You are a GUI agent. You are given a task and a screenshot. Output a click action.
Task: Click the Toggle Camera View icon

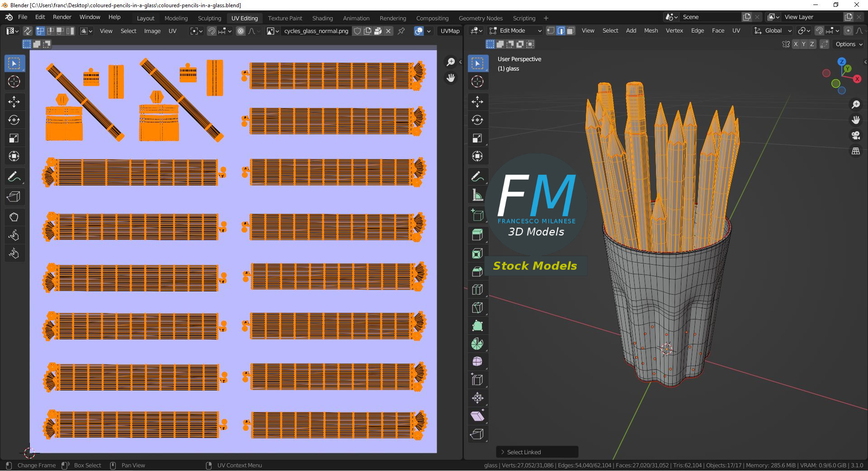click(855, 135)
